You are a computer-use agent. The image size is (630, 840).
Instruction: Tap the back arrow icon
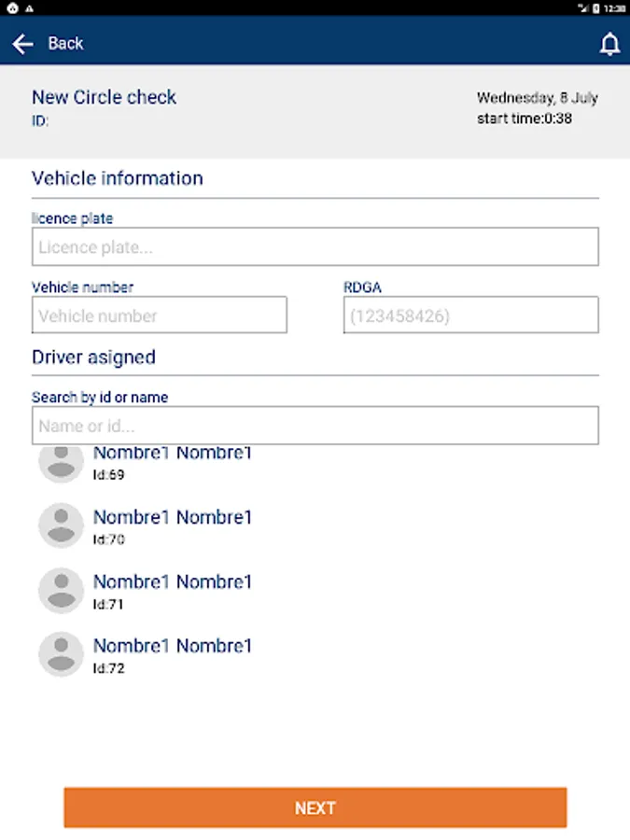[22, 43]
